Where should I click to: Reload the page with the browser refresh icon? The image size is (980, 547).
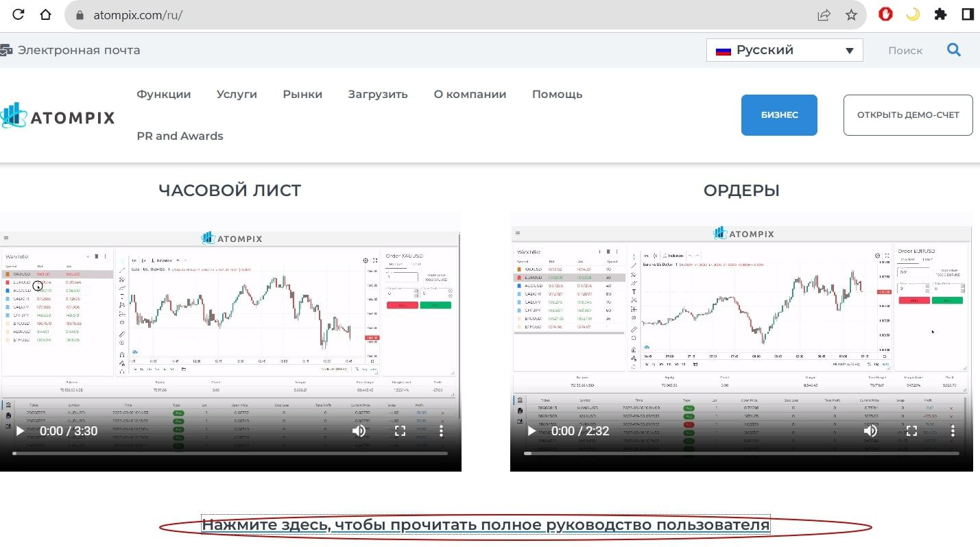point(19,14)
